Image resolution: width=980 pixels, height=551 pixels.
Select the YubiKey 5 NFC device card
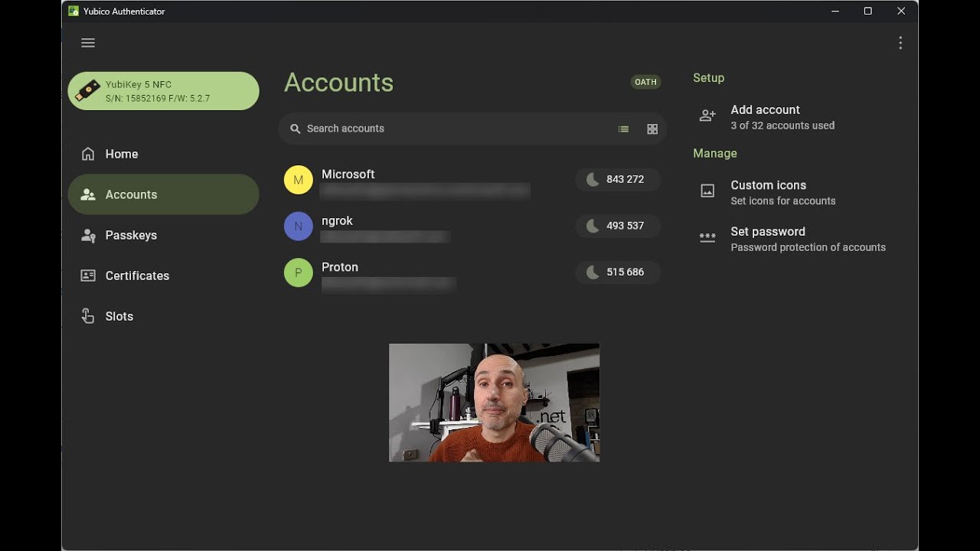coord(163,91)
